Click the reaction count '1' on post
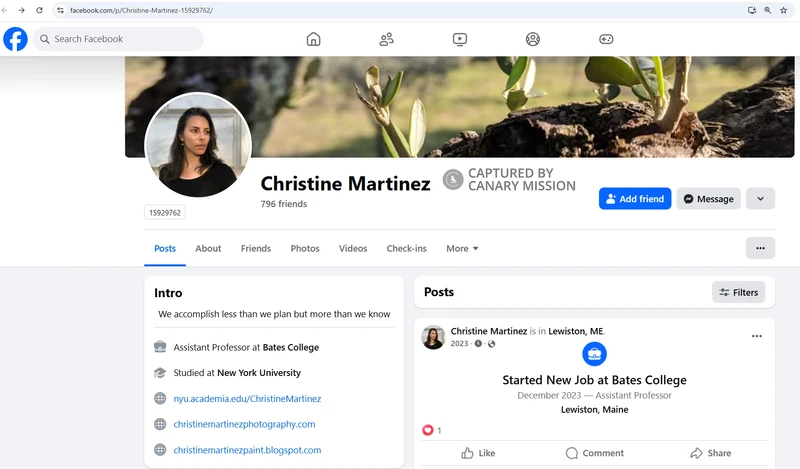This screenshot has height=469, width=800. (439, 431)
